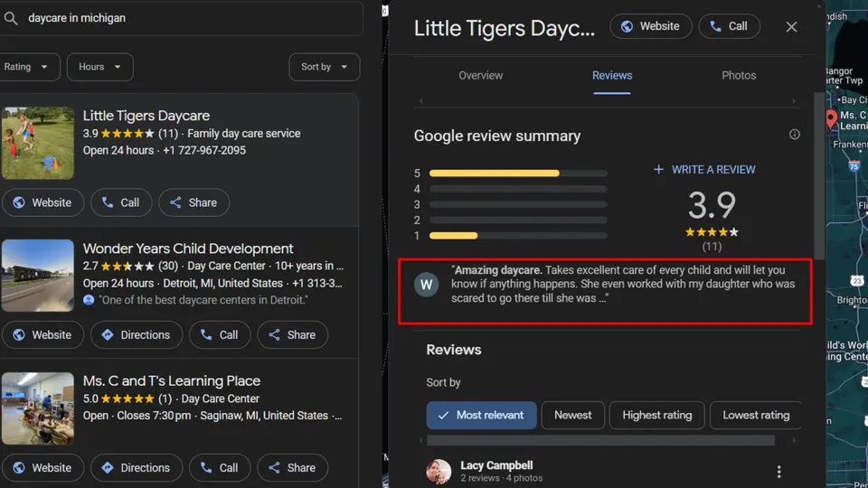
Task: Switch to the Overview tab
Action: (x=480, y=75)
